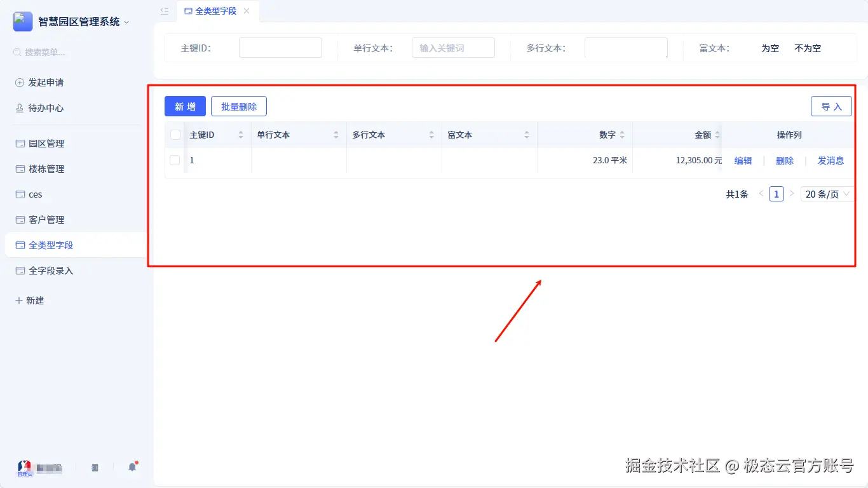Open the ces menu item
The width and height of the screenshot is (868, 488).
(76, 194)
